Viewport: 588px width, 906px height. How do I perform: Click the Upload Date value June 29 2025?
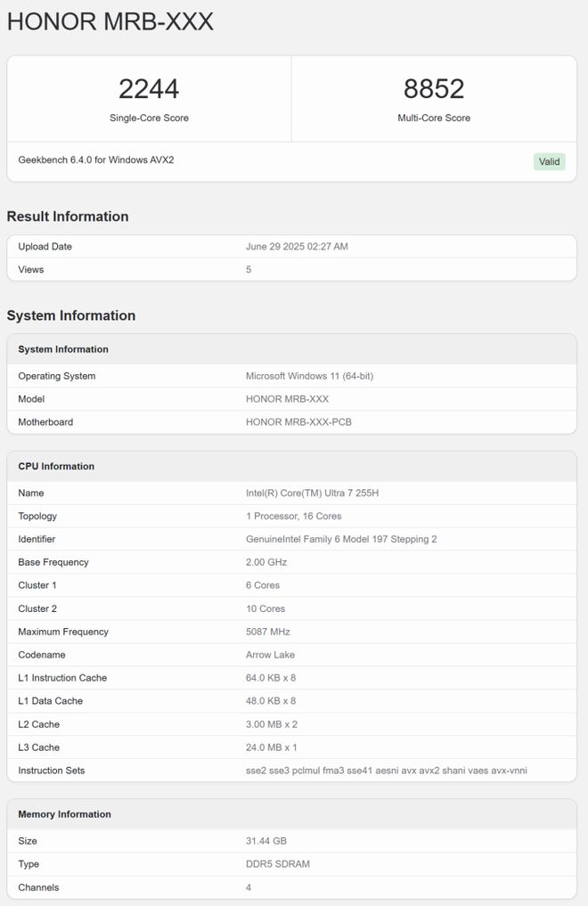click(297, 247)
